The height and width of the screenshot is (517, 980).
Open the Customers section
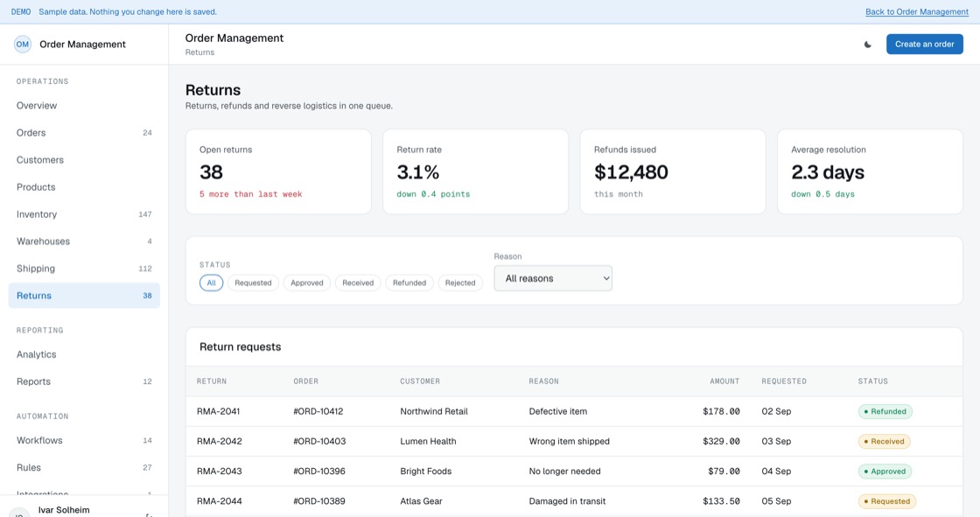[x=84, y=160]
